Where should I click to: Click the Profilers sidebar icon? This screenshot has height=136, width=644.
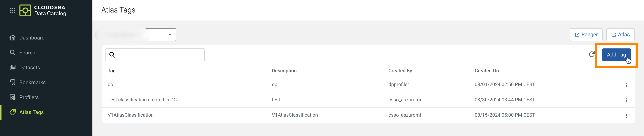click(12, 97)
